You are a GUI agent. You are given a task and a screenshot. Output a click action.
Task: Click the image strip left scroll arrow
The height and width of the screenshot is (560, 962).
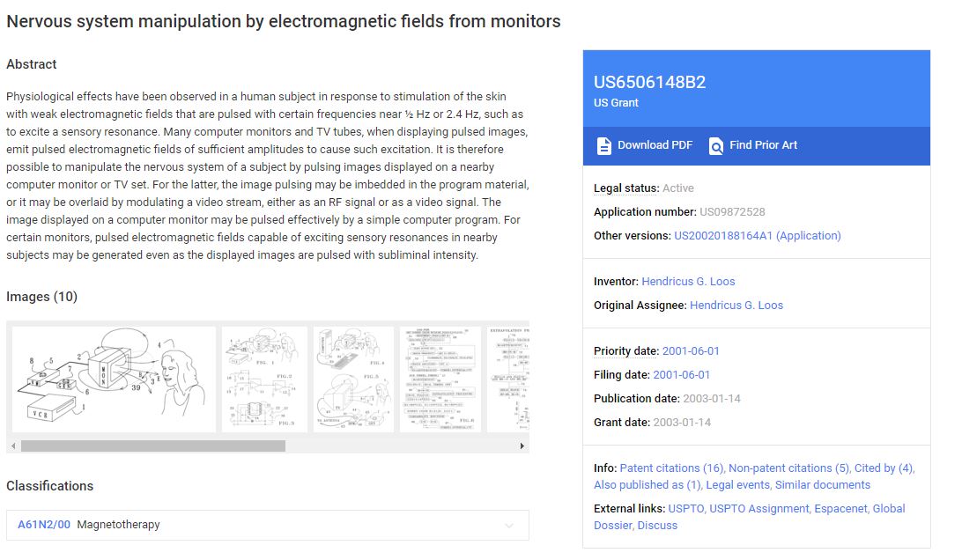(x=13, y=446)
